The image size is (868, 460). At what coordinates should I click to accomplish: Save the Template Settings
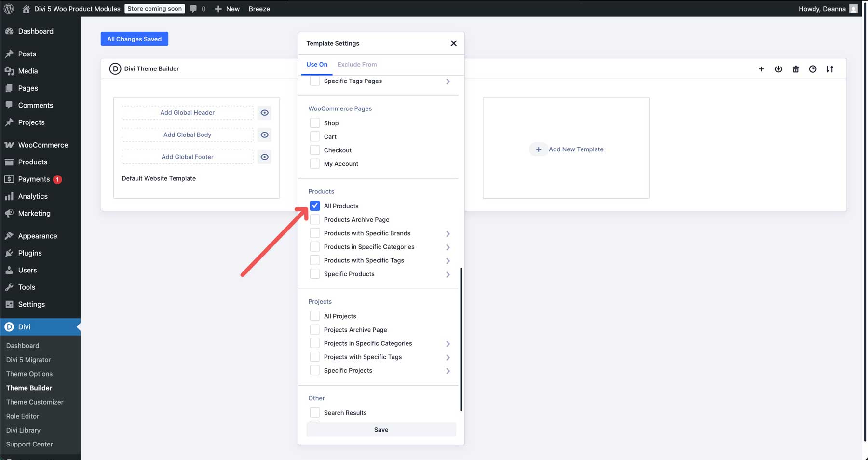tap(381, 429)
